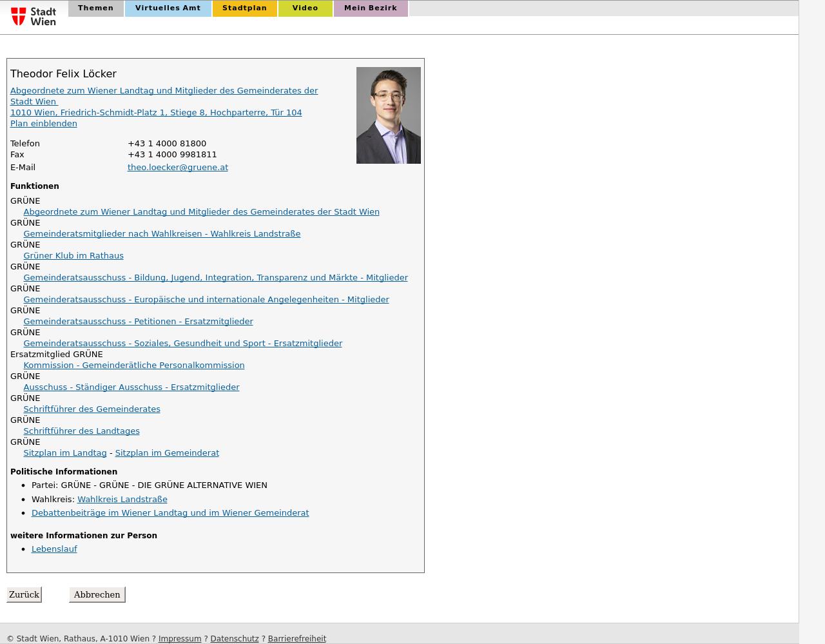
Task: Open Debattenbeiträge im Wiener Landtag link
Action: click(x=170, y=513)
